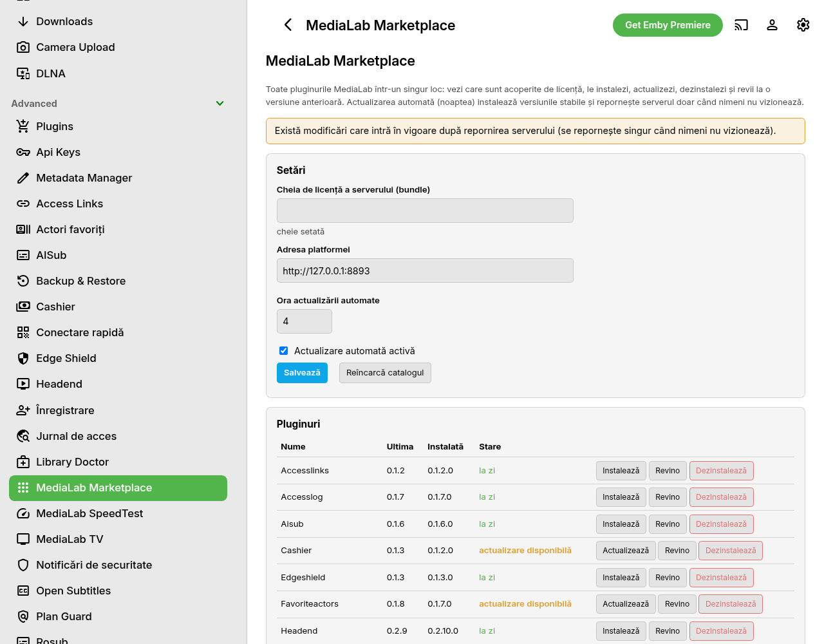Click the Adresa platformei input field
824x644 pixels.
tap(425, 270)
